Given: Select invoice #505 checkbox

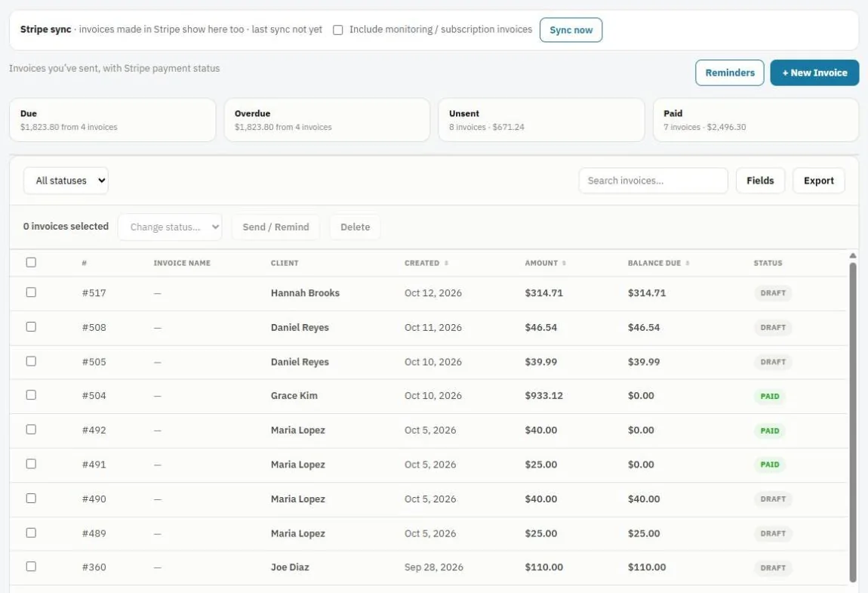Looking at the screenshot, I should coord(31,361).
